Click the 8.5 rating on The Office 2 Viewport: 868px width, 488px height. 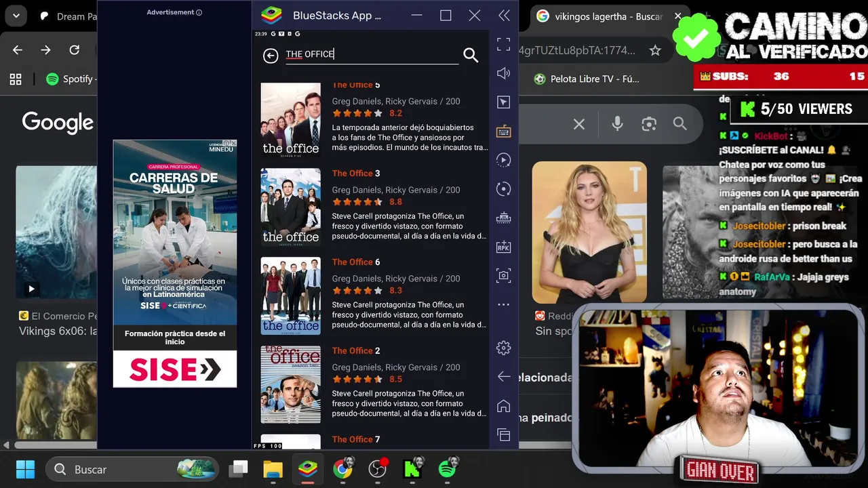395,379
